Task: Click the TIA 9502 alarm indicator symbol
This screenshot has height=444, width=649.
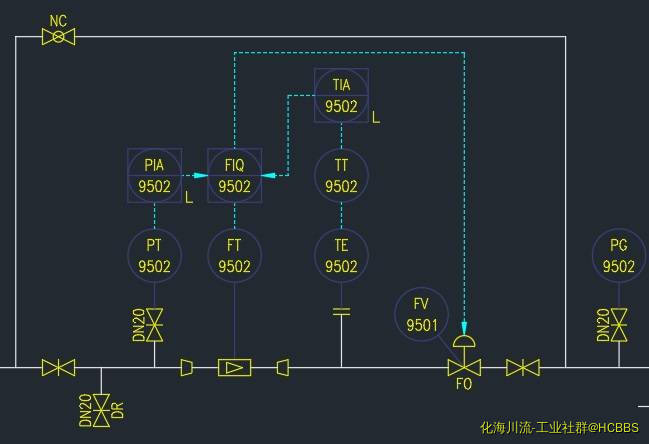Action: coord(341,95)
